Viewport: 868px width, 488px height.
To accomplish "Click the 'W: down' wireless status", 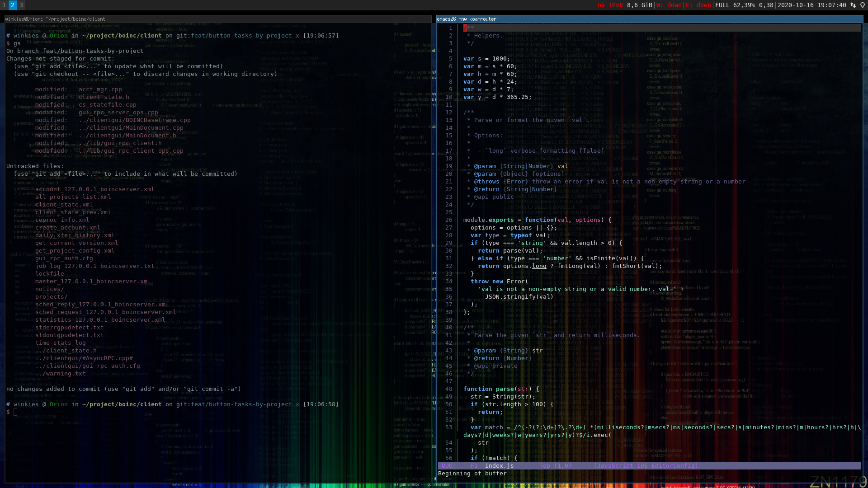I will pos(669,5).
